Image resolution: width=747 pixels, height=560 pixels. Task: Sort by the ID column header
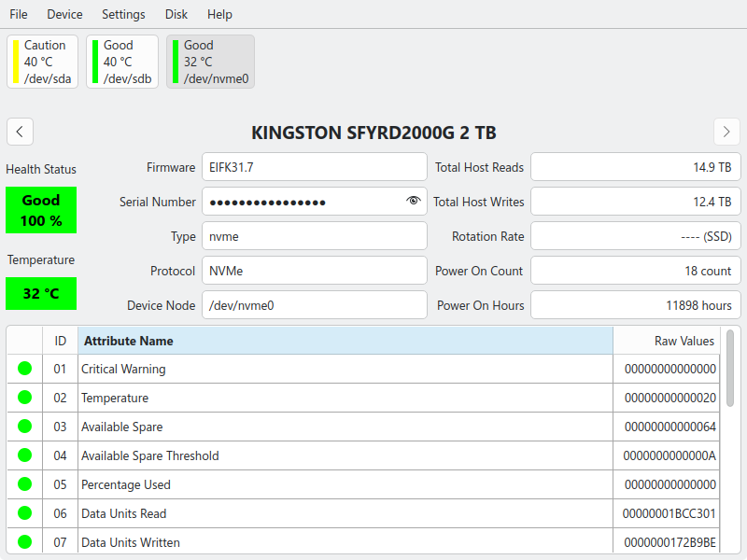60,341
